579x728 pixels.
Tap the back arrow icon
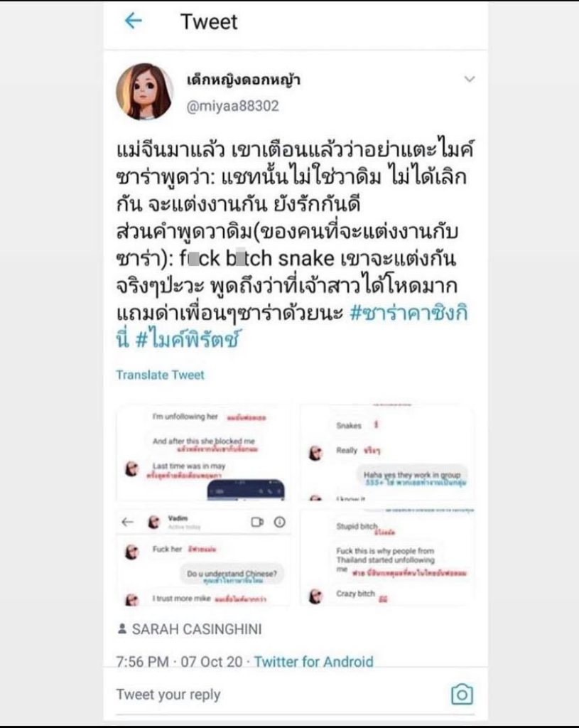(x=134, y=21)
